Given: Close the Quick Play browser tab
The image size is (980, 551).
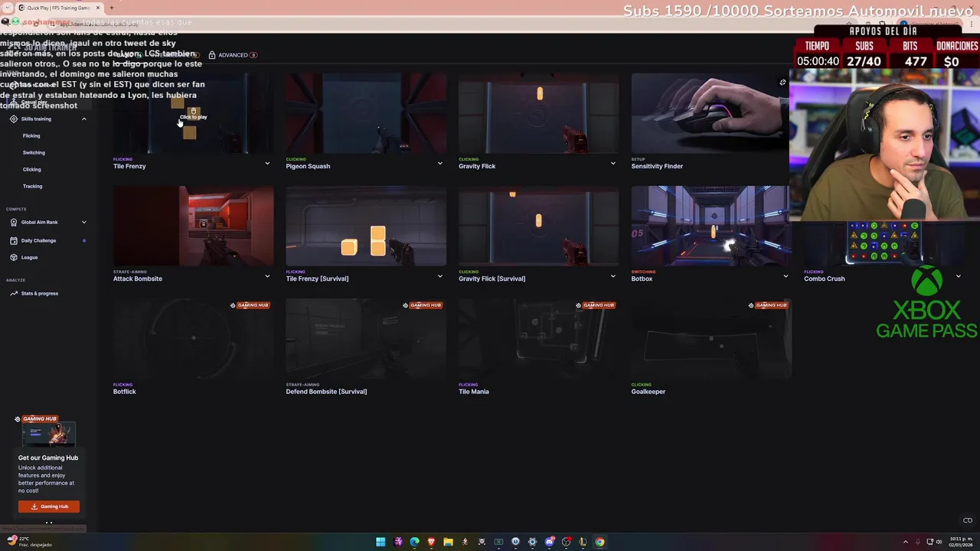Looking at the screenshot, I should 98,8.
